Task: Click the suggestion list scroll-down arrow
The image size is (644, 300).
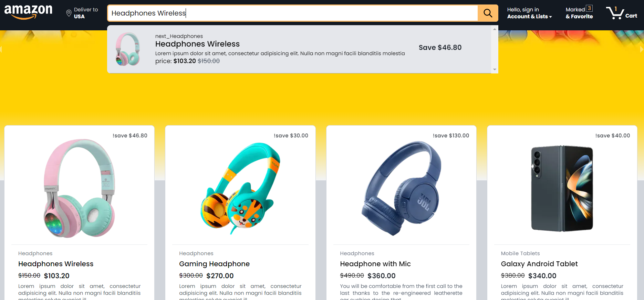Action: pyautogui.click(x=495, y=70)
